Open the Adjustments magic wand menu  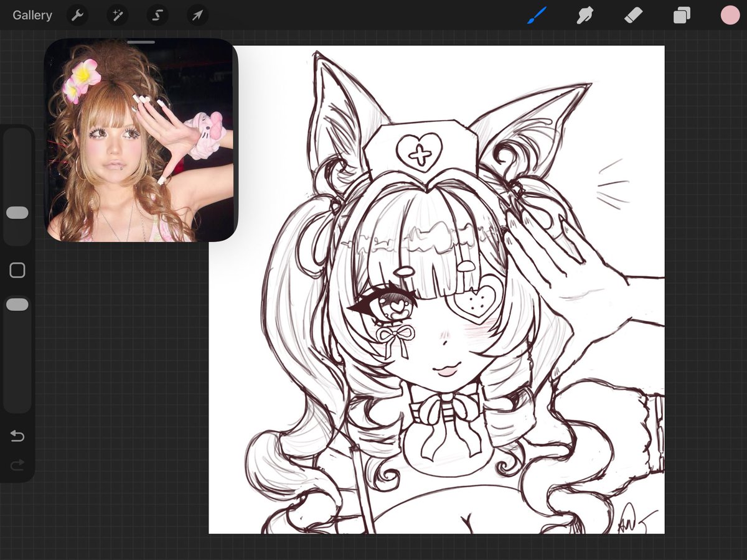click(x=117, y=15)
